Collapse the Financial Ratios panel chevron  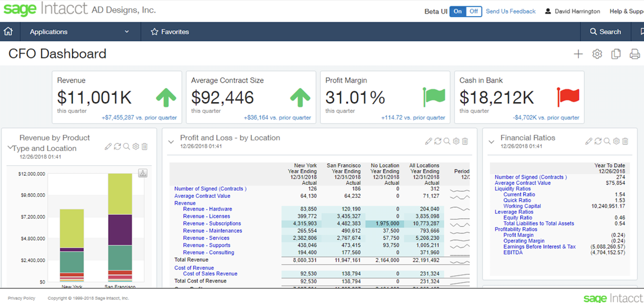click(491, 142)
